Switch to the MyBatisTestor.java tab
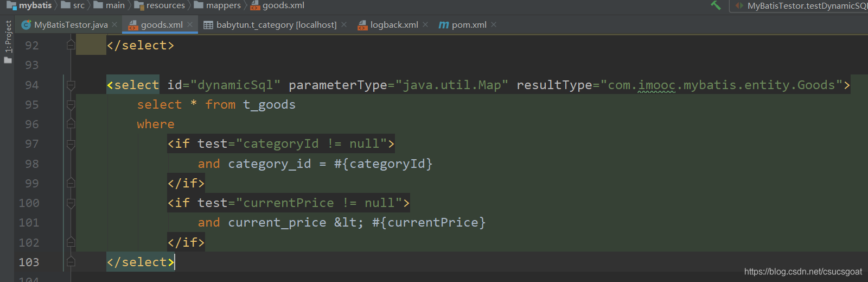 pos(71,25)
